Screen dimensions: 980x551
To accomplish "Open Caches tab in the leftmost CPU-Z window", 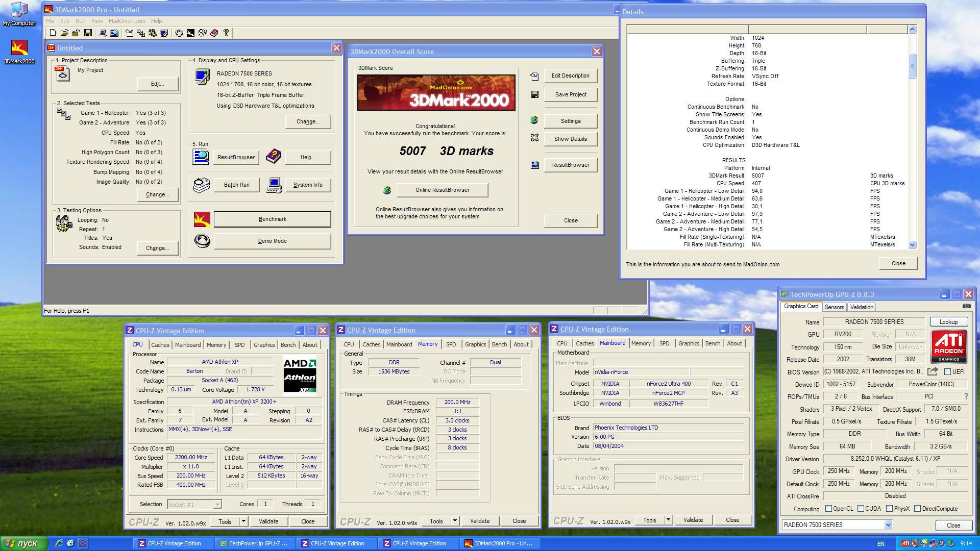I will tap(160, 345).
